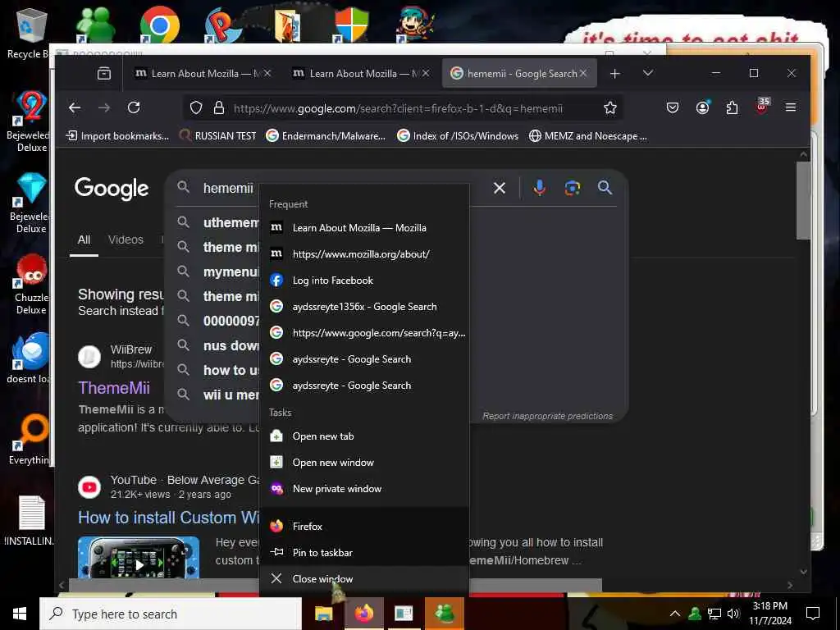Open File Explorer from taskbar

tap(323, 614)
